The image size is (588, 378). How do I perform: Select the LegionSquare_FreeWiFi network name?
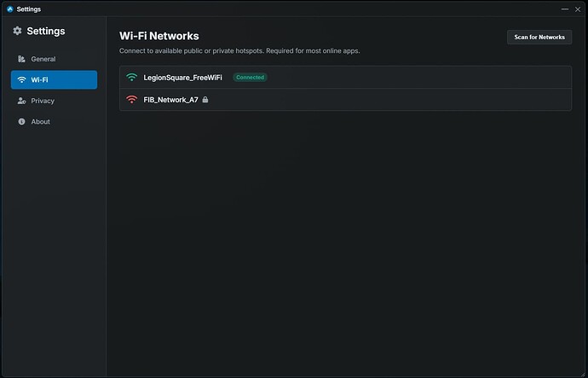pyautogui.click(x=184, y=77)
